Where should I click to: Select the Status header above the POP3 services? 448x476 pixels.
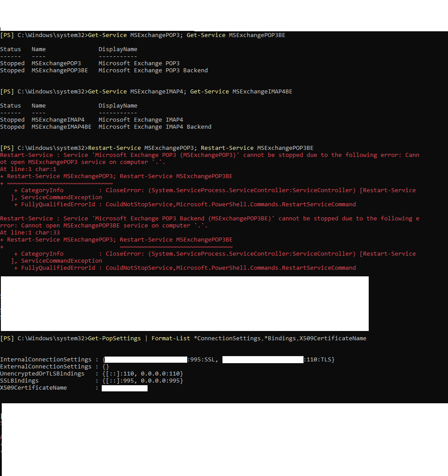click(x=11, y=49)
